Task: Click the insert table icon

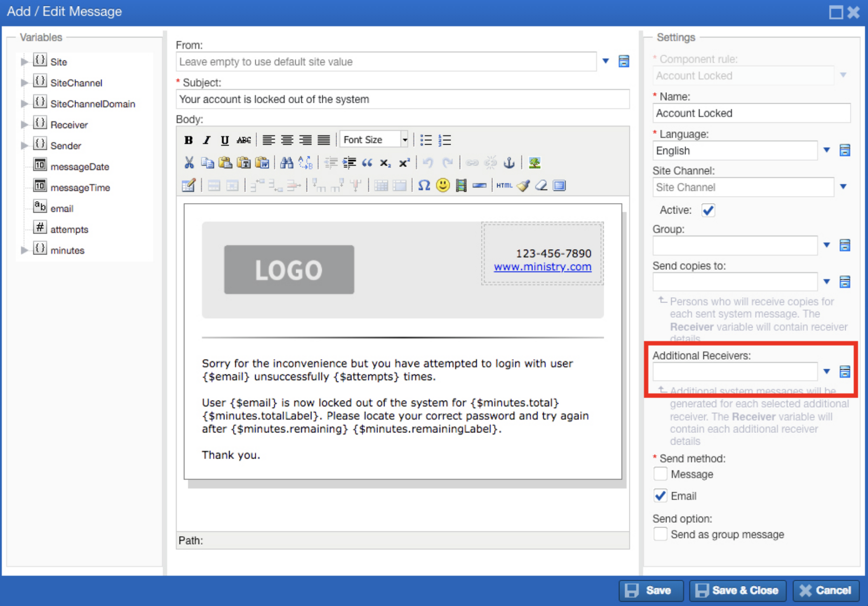Action: tap(188, 186)
